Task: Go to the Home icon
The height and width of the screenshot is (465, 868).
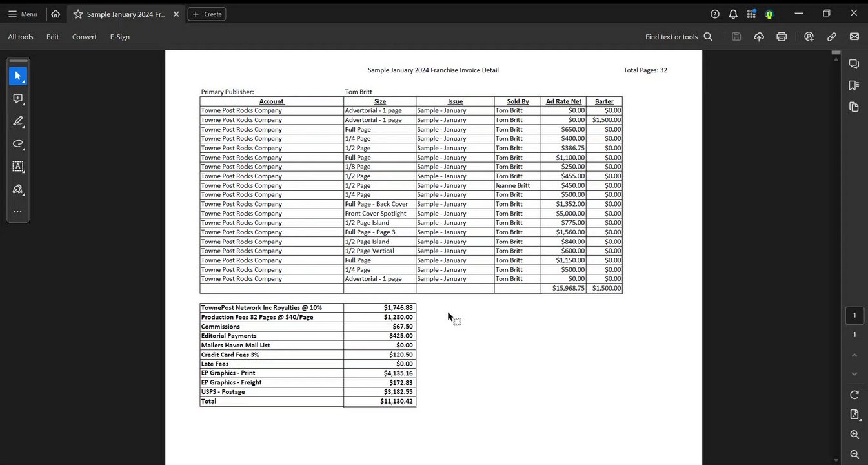Action: point(56,14)
